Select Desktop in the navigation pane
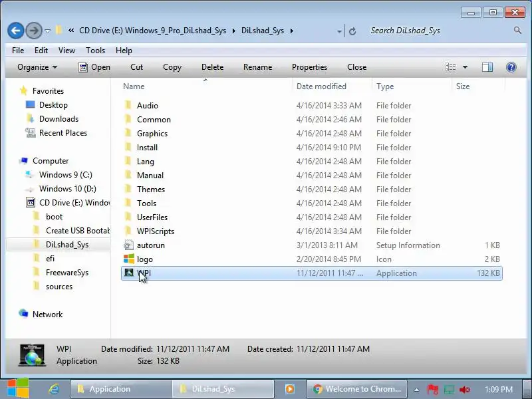Viewport: 532px width, 399px height. [x=53, y=105]
